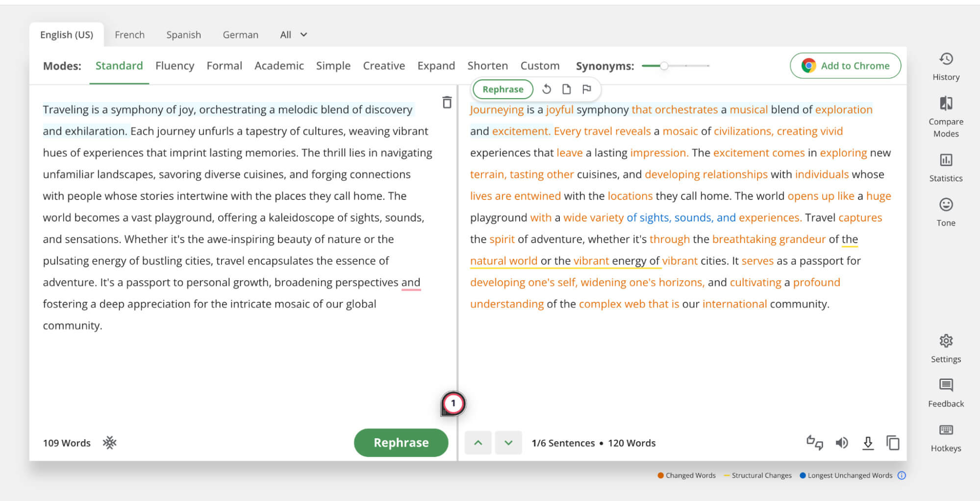Viewport: 980px width, 501px height.
Task: Click 'Changed Words' legend label
Action: coord(690,475)
